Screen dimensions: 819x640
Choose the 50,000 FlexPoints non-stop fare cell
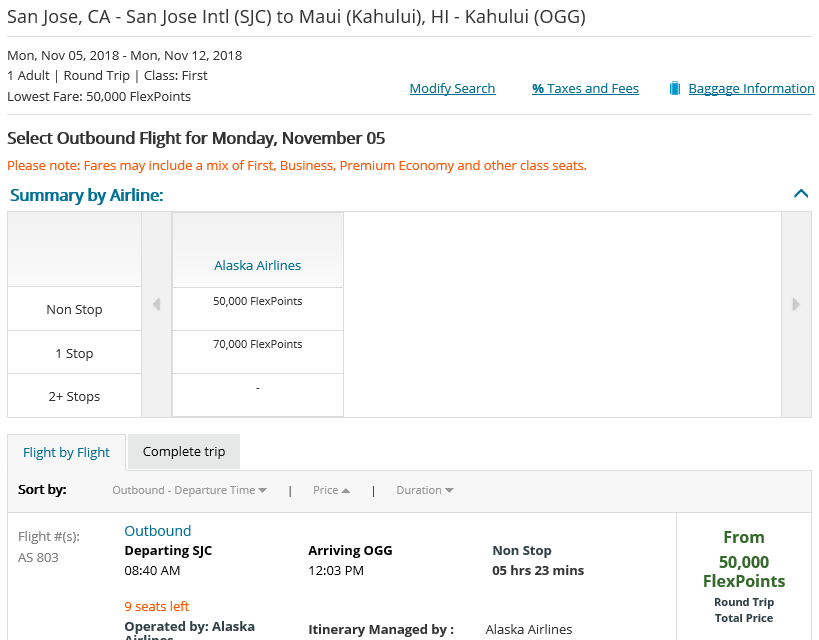[x=257, y=301]
